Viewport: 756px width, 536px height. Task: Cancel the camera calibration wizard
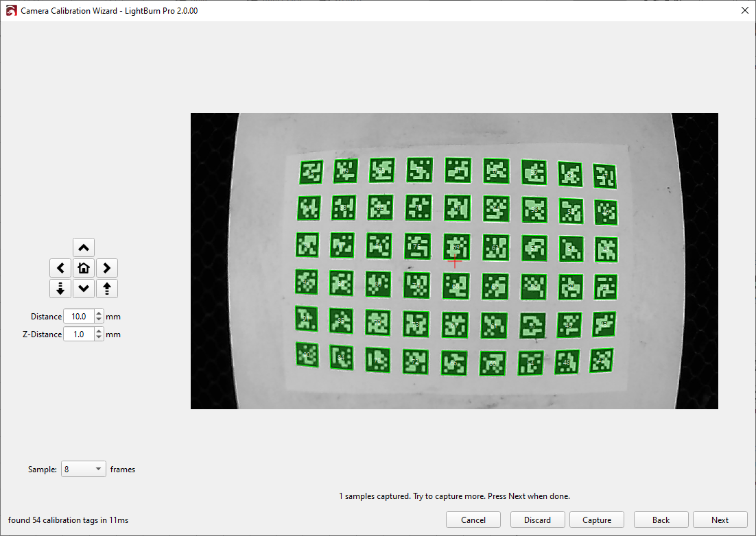point(473,520)
